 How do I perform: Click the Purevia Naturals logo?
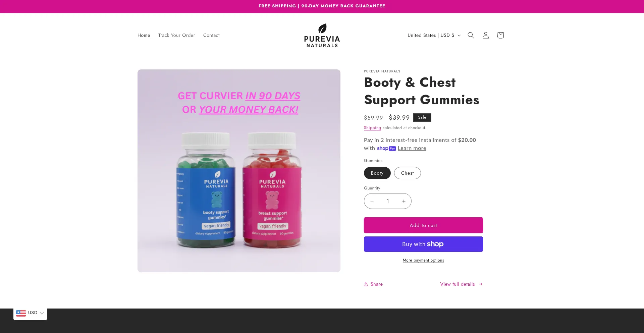(x=322, y=35)
